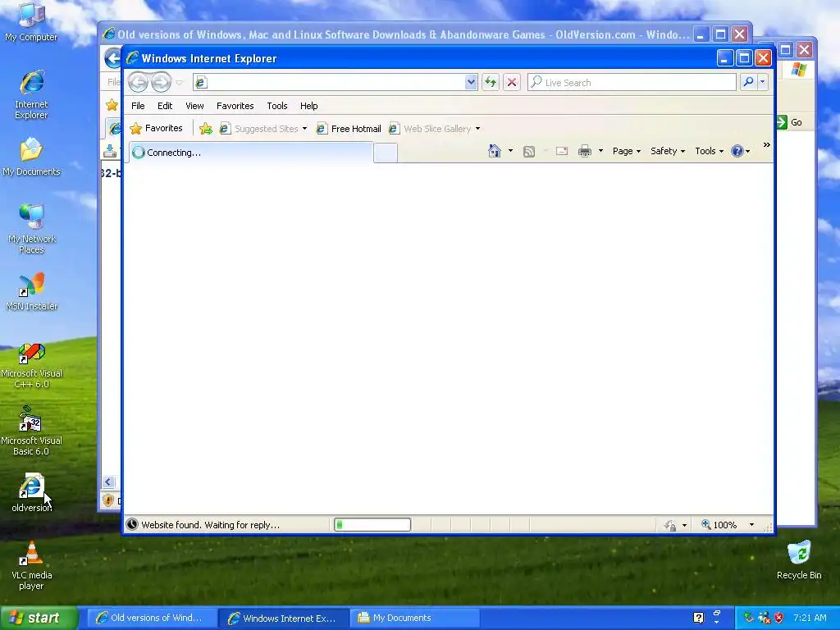This screenshot has height=630, width=840.
Task: Click the blue Help question mark icon
Action: coord(737,151)
